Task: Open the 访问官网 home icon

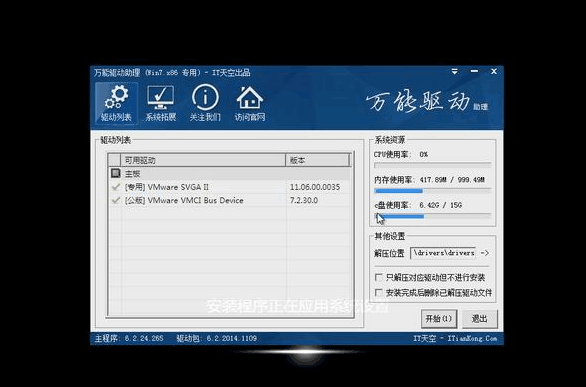Action: [x=250, y=103]
